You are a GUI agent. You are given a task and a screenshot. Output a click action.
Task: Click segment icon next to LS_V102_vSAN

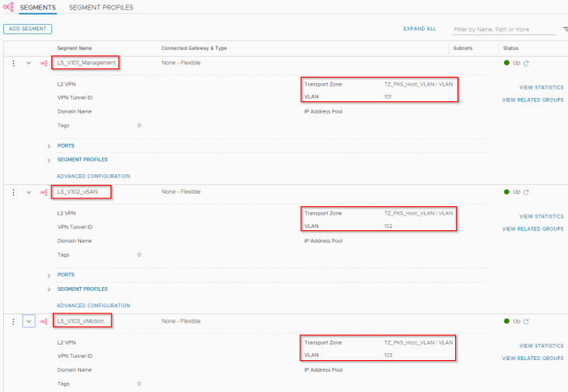click(x=44, y=192)
